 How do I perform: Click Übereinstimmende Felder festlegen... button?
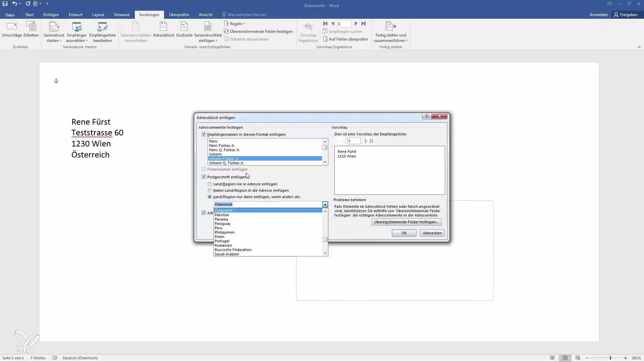[x=407, y=222]
